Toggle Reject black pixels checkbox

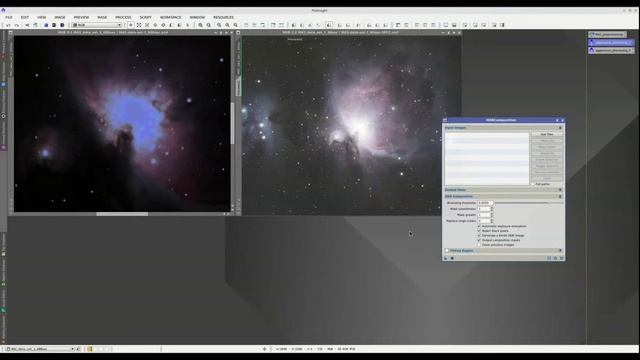(479, 231)
